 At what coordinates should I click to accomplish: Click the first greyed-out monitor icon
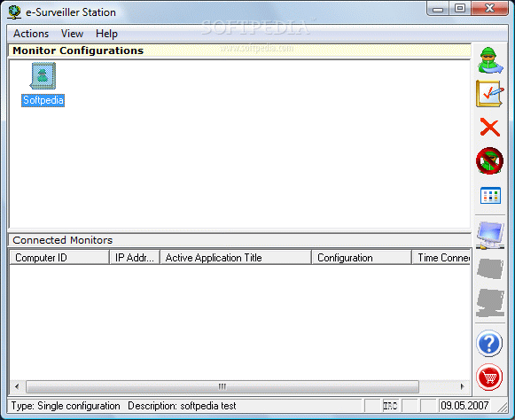[x=490, y=268]
